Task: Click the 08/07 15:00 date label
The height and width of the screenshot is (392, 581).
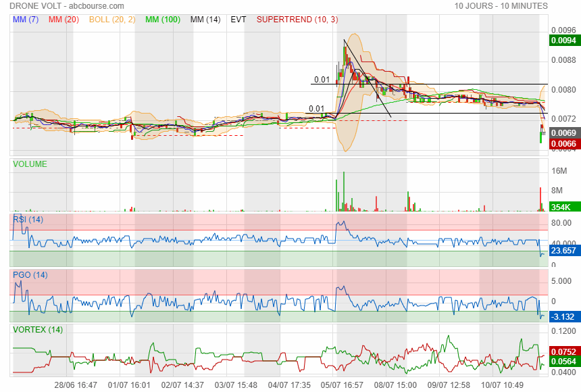Action: (x=395, y=385)
